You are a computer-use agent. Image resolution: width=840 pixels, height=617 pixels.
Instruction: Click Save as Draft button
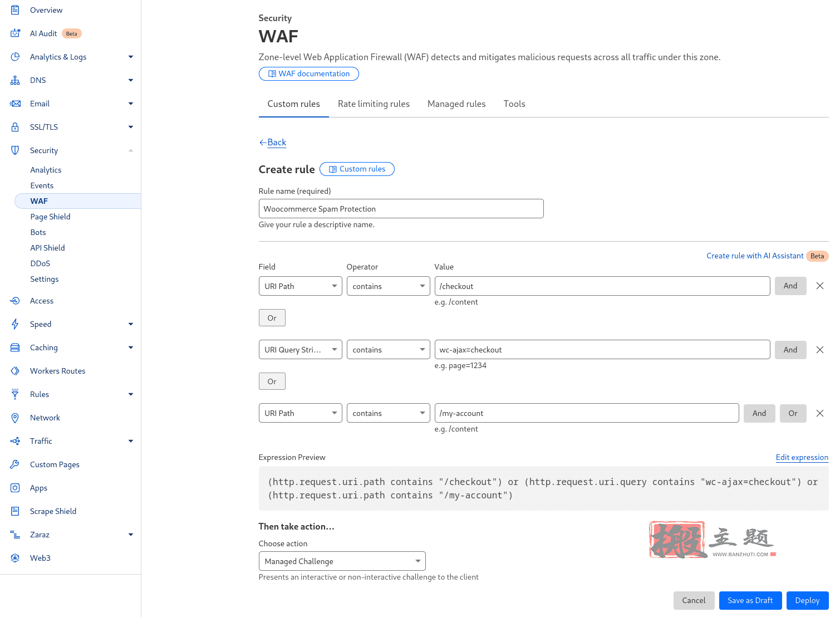click(750, 600)
